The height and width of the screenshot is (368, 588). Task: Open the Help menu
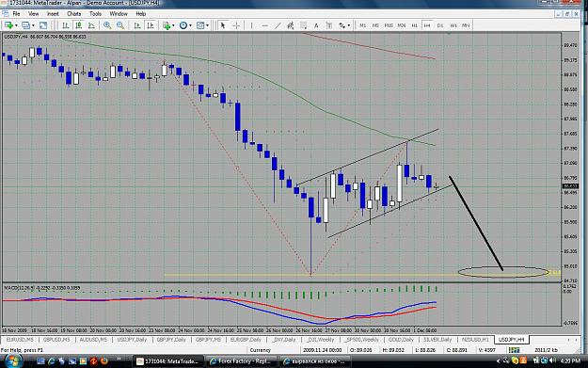[140, 14]
